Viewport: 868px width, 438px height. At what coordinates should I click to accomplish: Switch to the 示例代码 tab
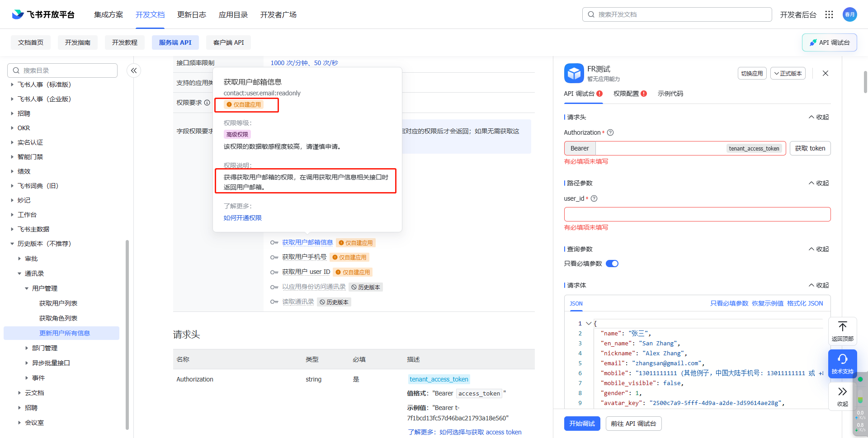(x=670, y=94)
